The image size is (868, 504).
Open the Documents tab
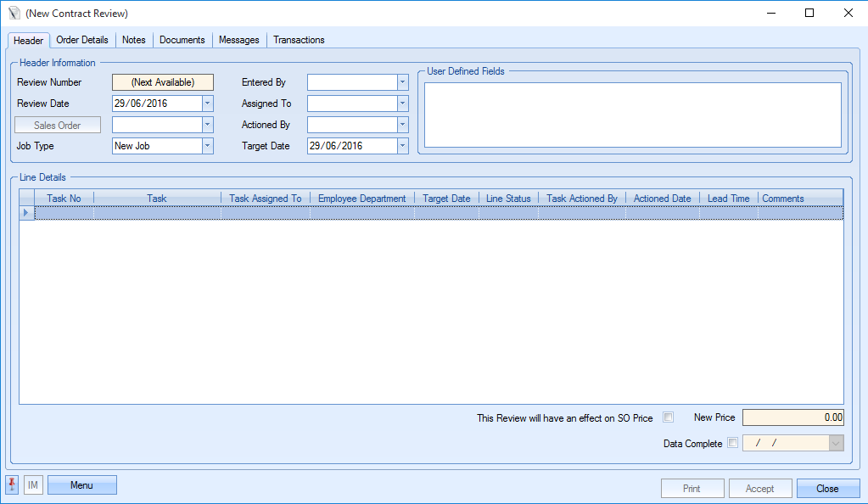click(182, 40)
